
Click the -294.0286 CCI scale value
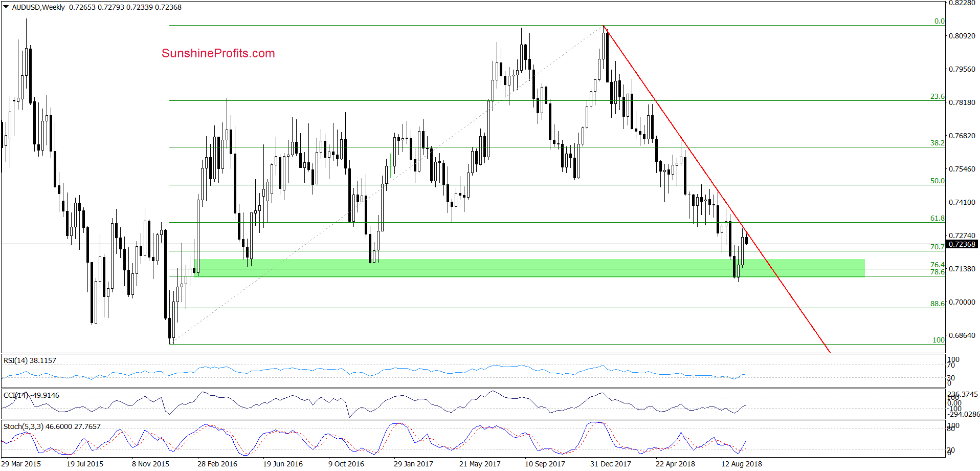pyautogui.click(x=964, y=414)
